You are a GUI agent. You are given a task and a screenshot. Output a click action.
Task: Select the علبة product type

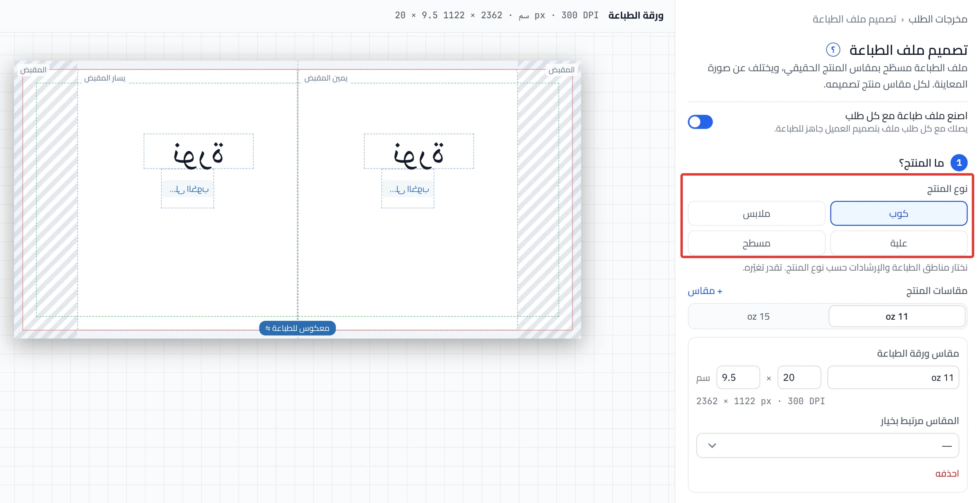(898, 243)
